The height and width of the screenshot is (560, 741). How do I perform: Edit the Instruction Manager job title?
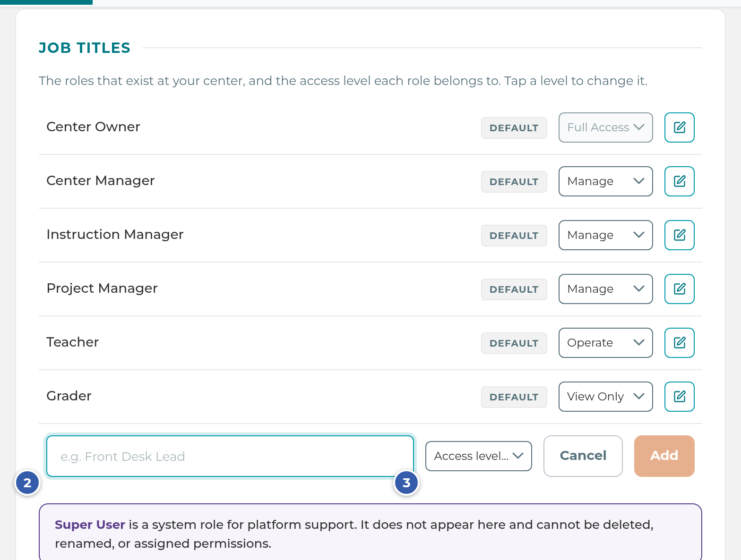point(679,235)
